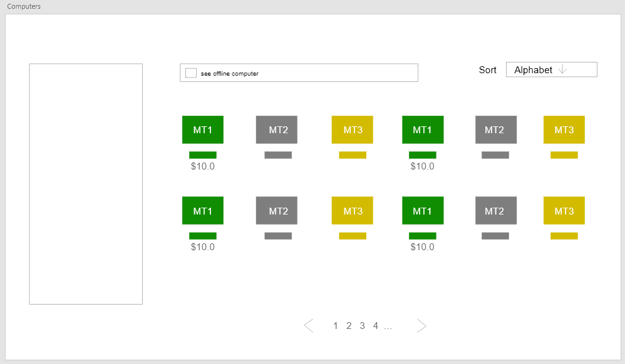
Task: Go to the next page with right chevron
Action: [x=421, y=326]
